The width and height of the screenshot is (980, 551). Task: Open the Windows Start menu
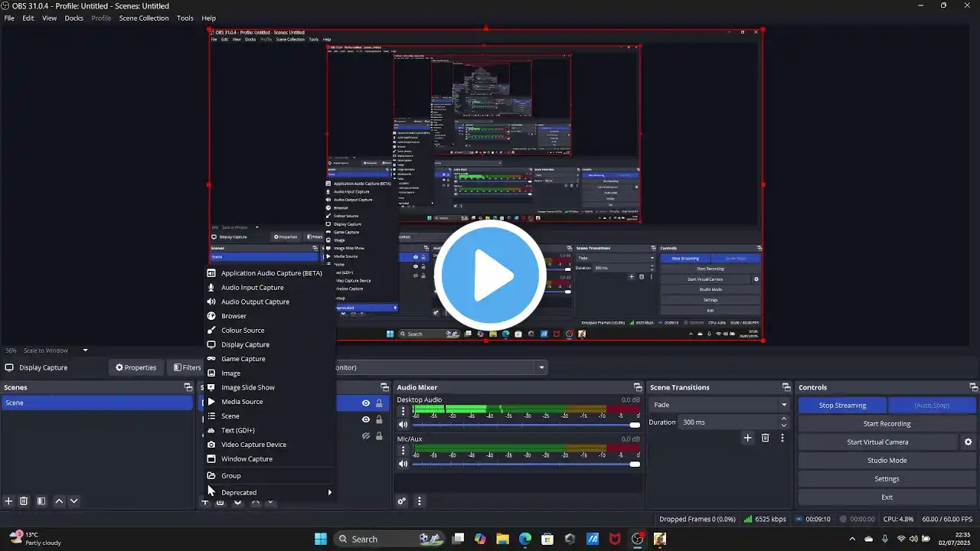(321, 539)
